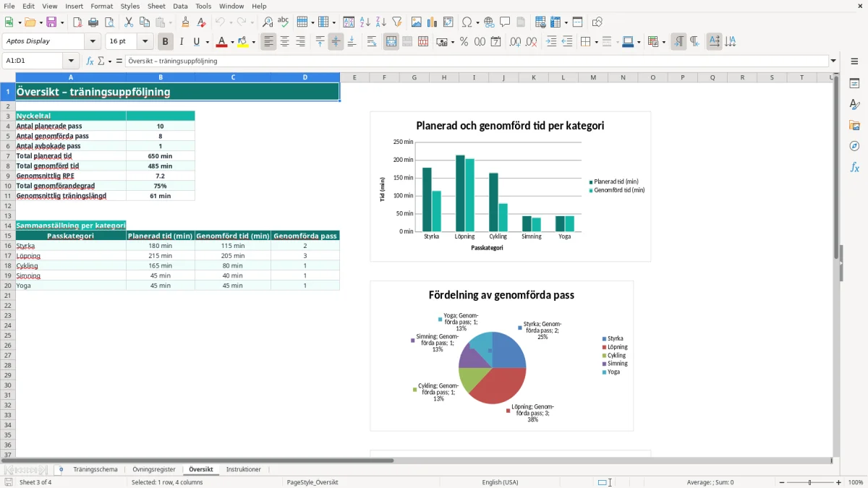Viewport: 868px width, 488px height.
Task: Switch to the Träningsschema sheet tab
Action: pos(95,469)
